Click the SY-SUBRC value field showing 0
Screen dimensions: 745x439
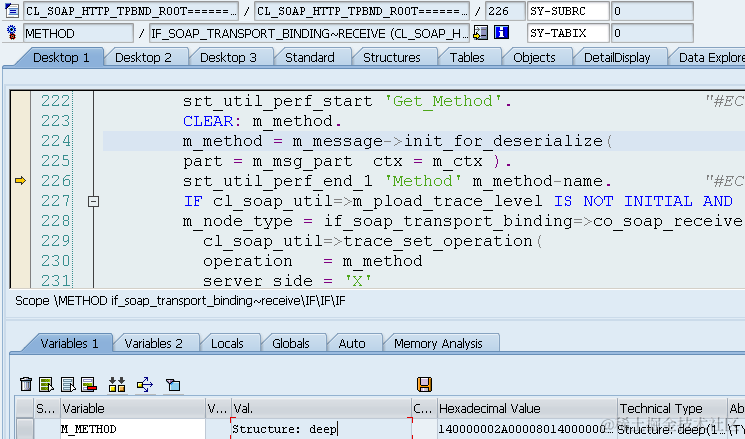pyautogui.click(x=652, y=11)
